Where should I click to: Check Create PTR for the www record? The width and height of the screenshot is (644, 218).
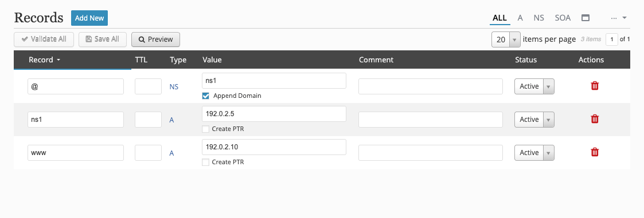[x=206, y=162]
